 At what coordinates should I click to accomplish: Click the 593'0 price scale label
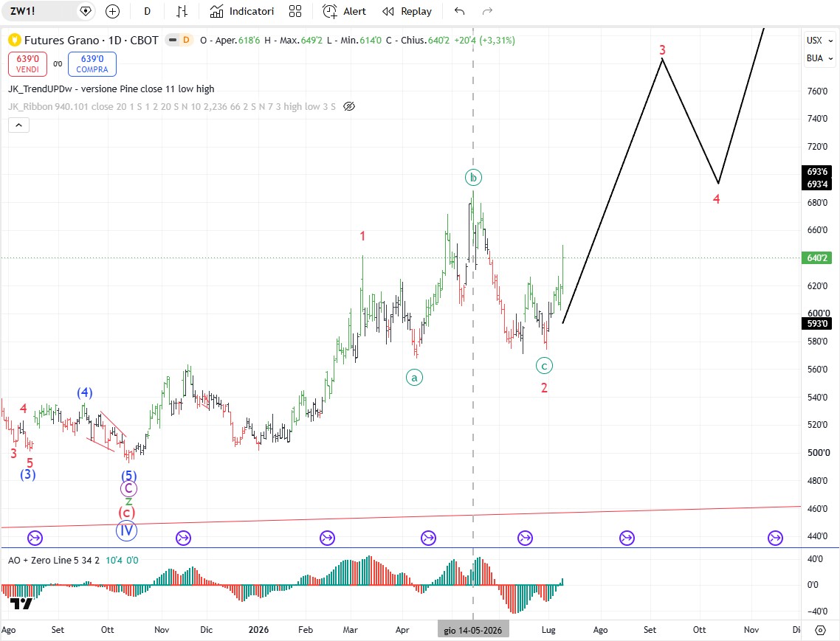click(816, 323)
